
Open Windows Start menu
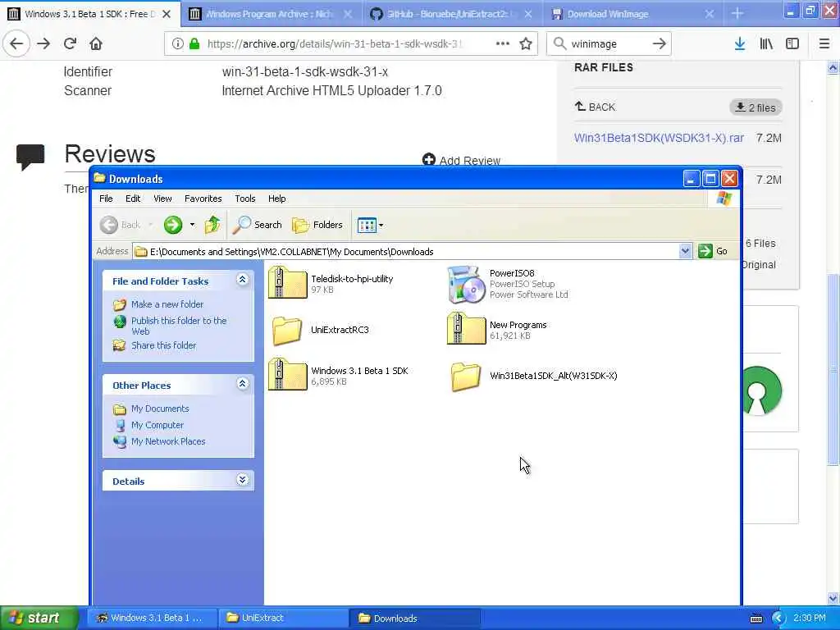tap(39, 618)
